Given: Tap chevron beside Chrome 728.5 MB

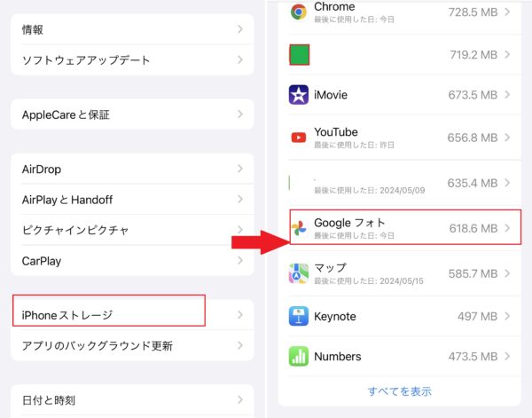Looking at the screenshot, I should point(507,12).
